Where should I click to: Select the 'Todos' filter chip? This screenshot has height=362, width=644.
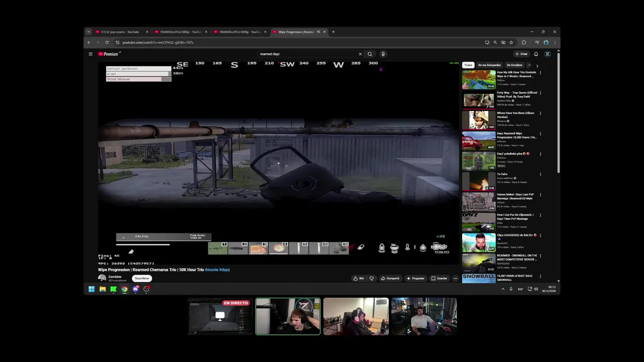click(x=468, y=65)
